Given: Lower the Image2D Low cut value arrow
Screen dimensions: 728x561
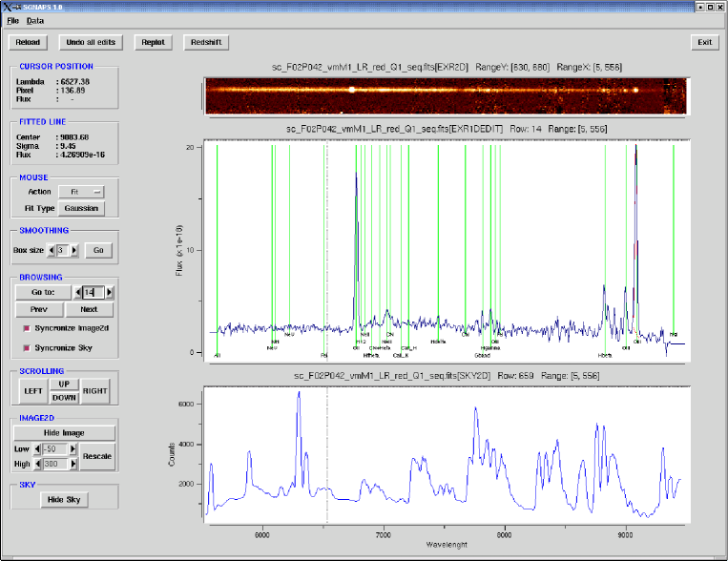Looking at the screenshot, I should pos(38,448).
